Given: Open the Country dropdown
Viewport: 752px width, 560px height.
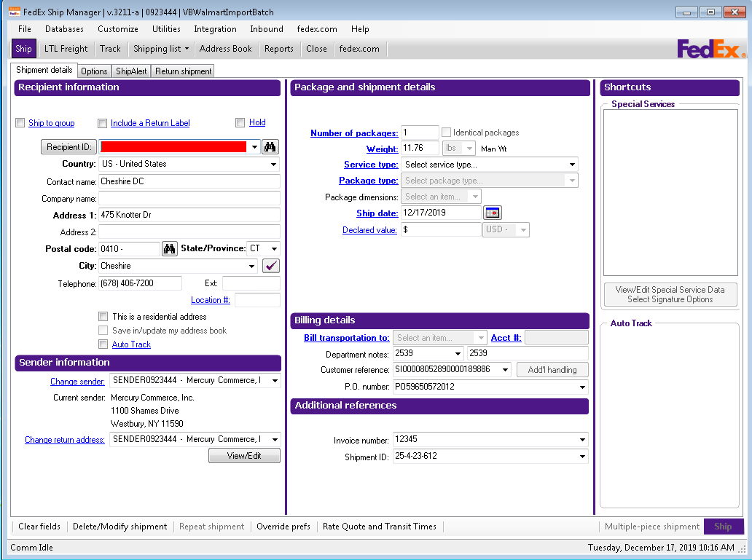Looking at the screenshot, I should [273, 164].
